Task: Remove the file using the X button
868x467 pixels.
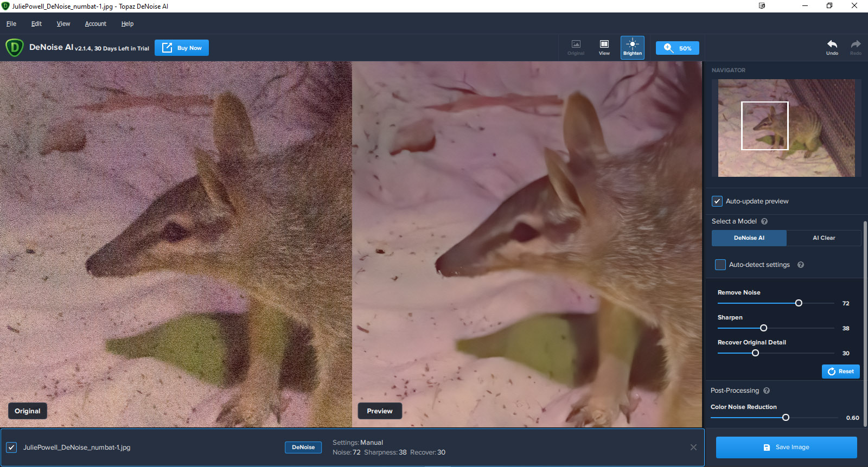Action: coord(693,447)
